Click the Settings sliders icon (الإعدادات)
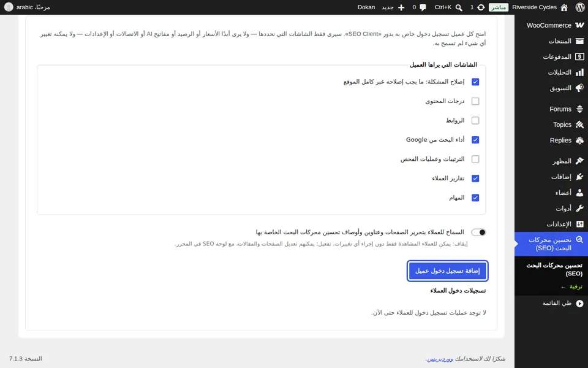The height and width of the screenshot is (368, 588). point(579,224)
